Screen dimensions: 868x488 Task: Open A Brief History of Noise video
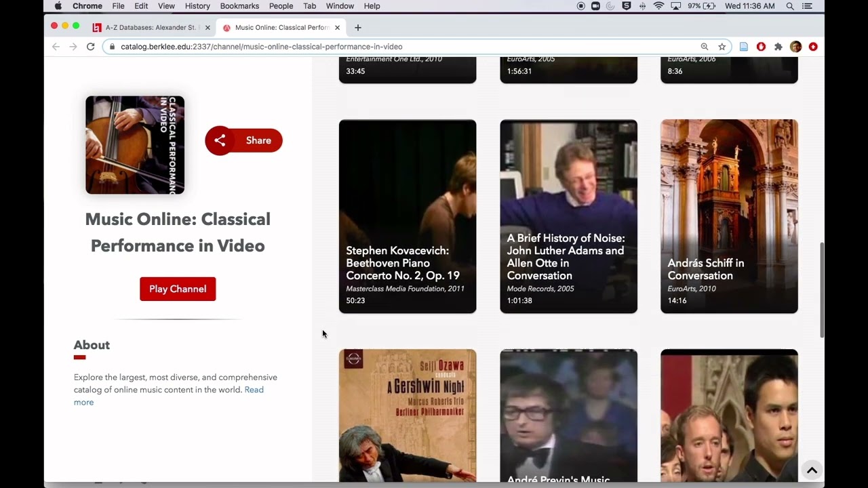pos(568,216)
